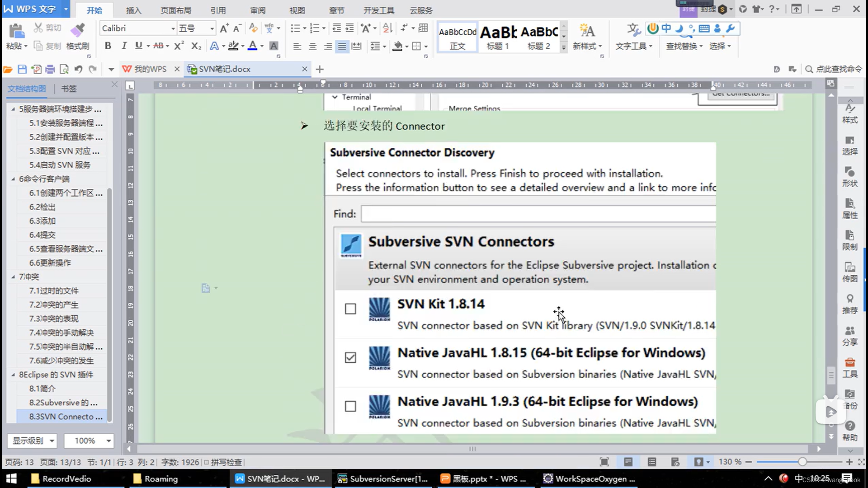Image resolution: width=868 pixels, height=488 pixels.
Task: Collapse the 6命令行客户端 section
Action: 13,179
